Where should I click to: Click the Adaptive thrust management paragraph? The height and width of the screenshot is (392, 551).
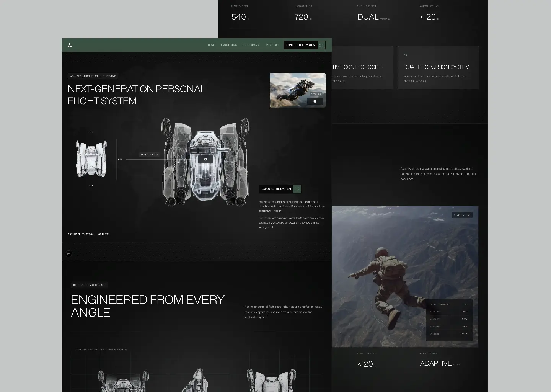[439, 174]
